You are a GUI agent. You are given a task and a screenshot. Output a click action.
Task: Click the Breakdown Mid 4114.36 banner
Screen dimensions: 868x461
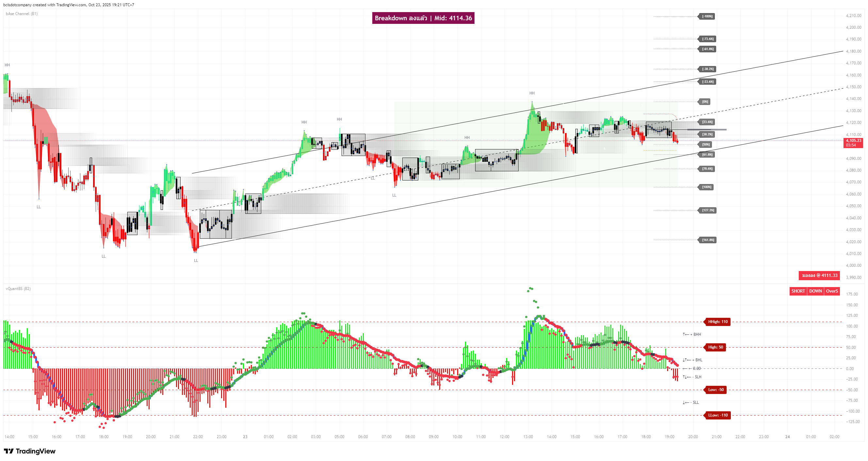click(423, 18)
